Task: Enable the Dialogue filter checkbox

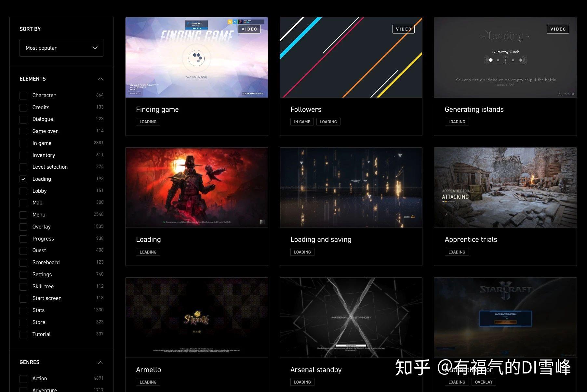Action: 23,119
